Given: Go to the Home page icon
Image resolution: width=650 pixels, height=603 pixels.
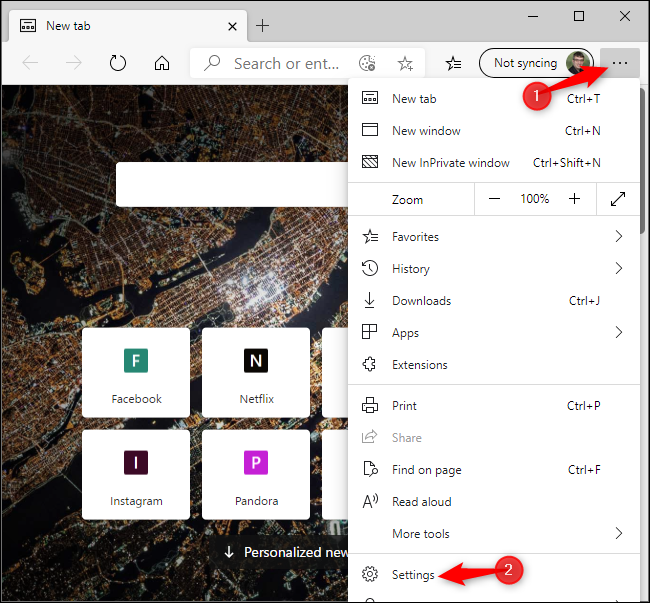Looking at the screenshot, I should 162,63.
